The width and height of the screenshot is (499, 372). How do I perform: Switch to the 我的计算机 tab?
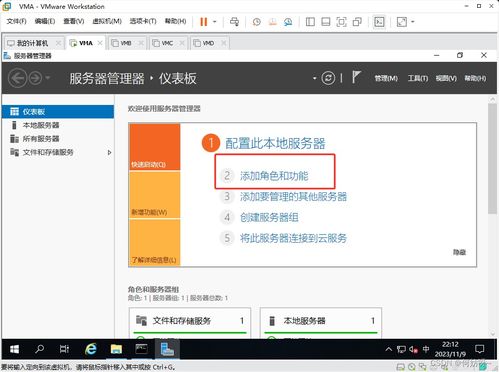coord(32,43)
